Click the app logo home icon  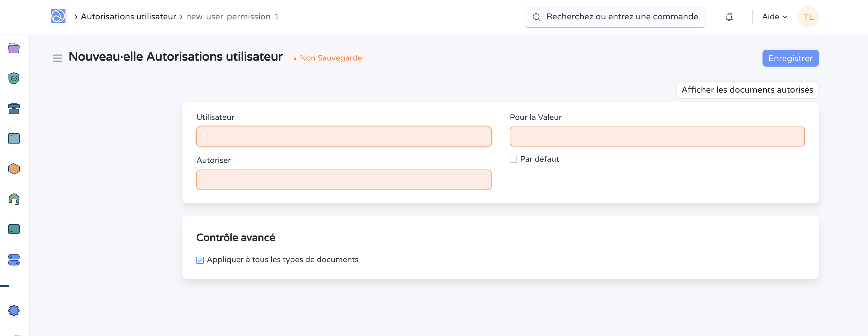tap(58, 16)
